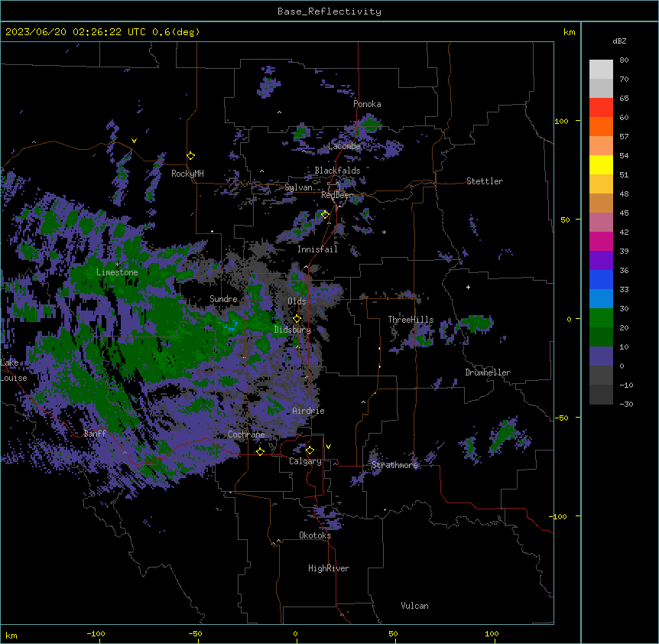Click the RockyMH label
Screen dimensions: 659x644
tap(187, 174)
